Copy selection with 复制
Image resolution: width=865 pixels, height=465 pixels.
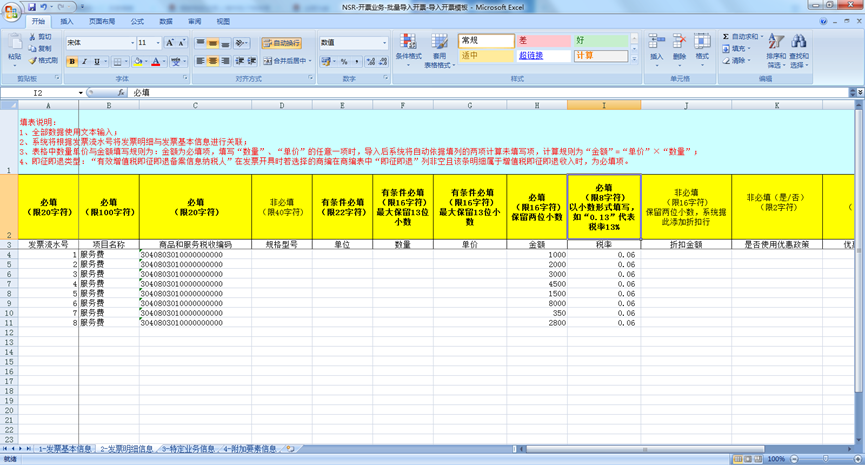[x=40, y=49]
